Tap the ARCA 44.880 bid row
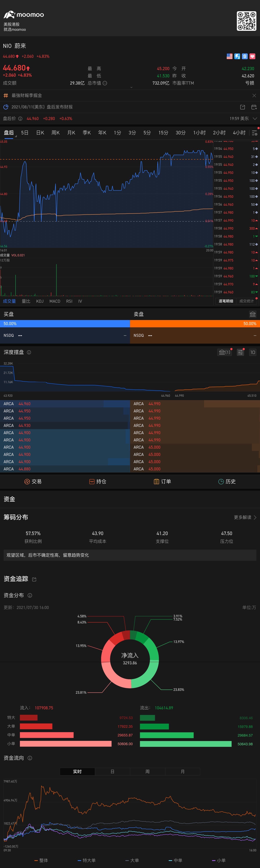Image resolution: width=260 pixels, height=868 pixels. (65, 469)
